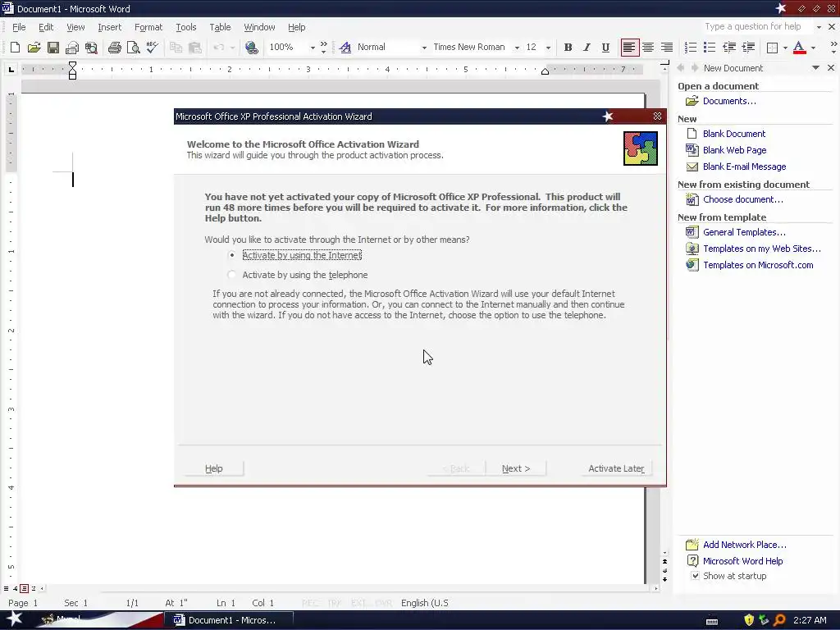Click the Print toolbar icon
Image resolution: width=840 pixels, height=630 pixels.
pyautogui.click(x=114, y=47)
